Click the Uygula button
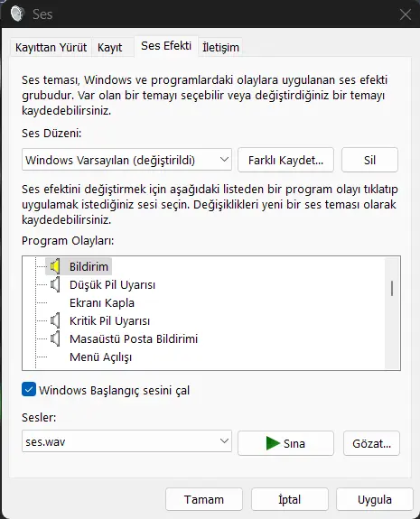The image size is (420, 519). (x=375, y=499)
